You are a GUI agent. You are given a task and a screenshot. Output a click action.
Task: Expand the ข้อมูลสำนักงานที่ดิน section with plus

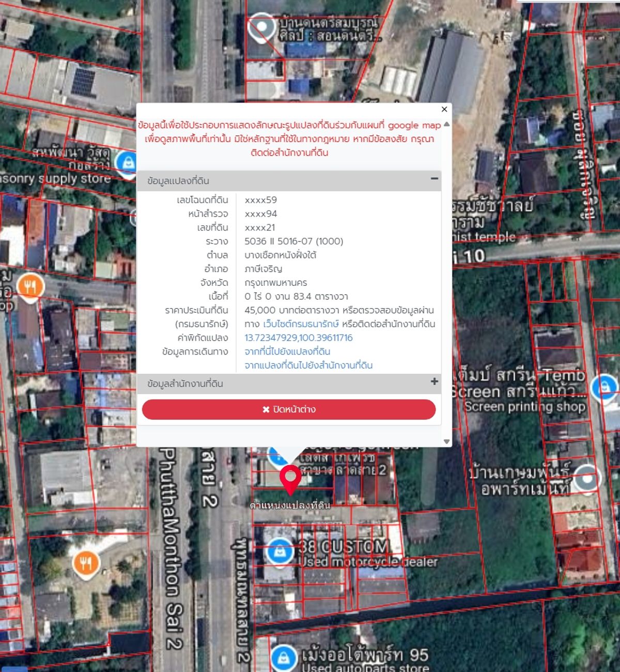coord(435,381)
